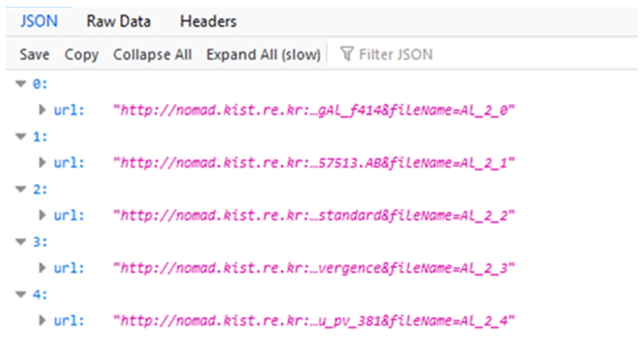Collapse array item 0
The height and width of the screenshot is (339, 644).
point(20,85)
